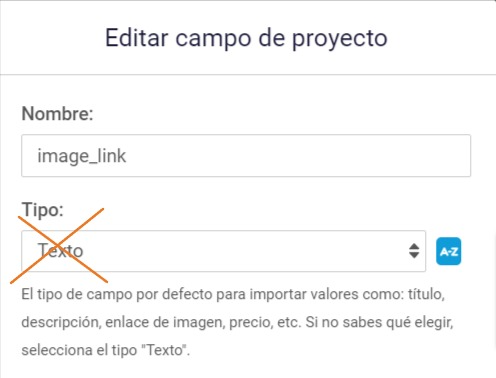
Task: Click the help line starting with El tipo
Action: click(233, 294)
